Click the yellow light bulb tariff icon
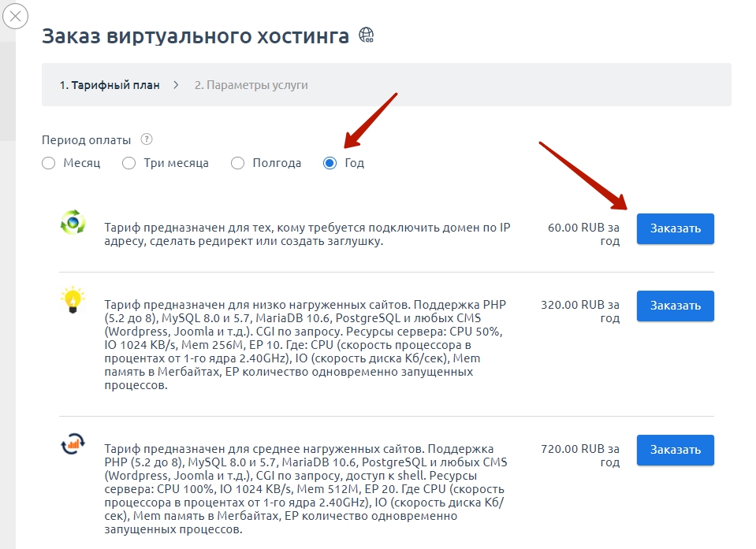 point(73,300)
